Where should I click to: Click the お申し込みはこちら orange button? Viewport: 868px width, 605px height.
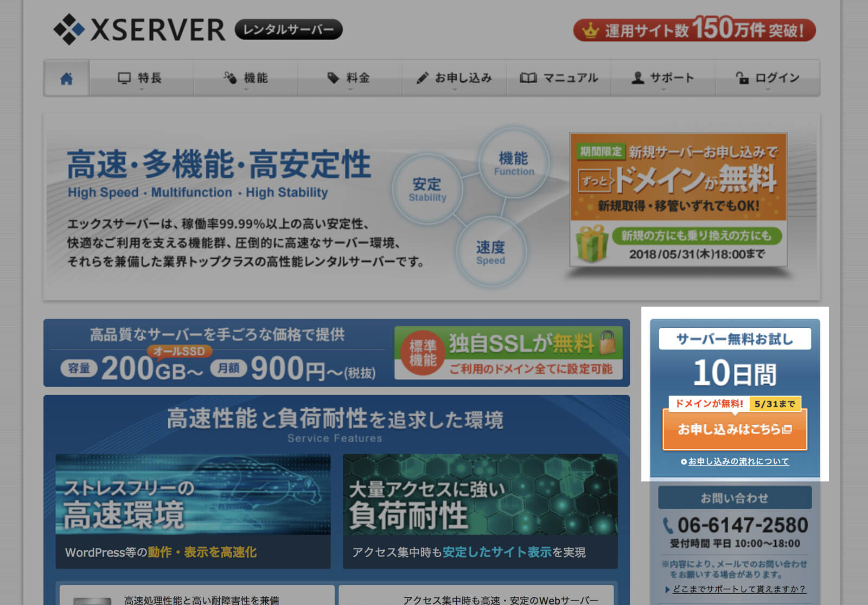click(735, 429)
